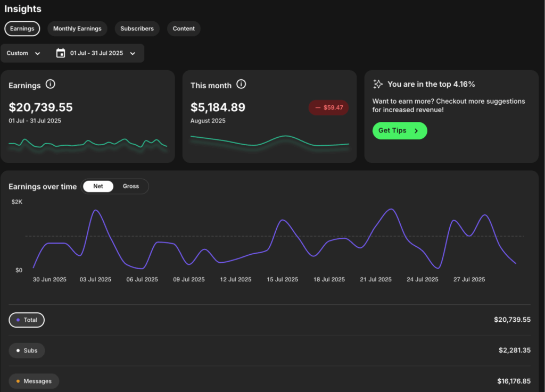
Task: Switch the chart to Gross earnings
Action: [x=130, y=186]
